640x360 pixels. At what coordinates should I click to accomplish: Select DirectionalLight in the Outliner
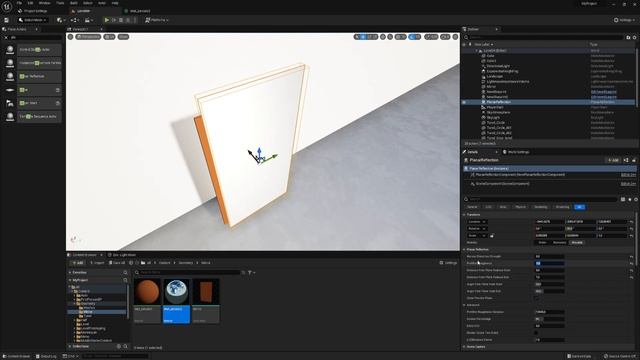coord(498,66)
